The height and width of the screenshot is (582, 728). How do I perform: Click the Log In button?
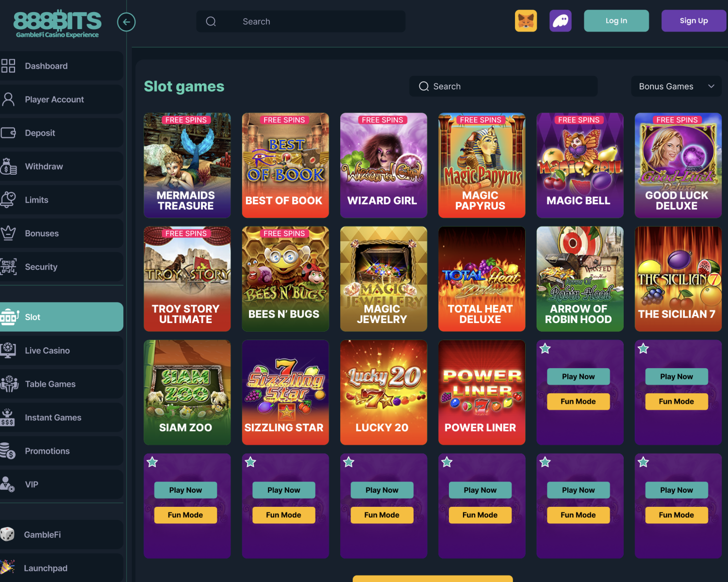[616, 21]
